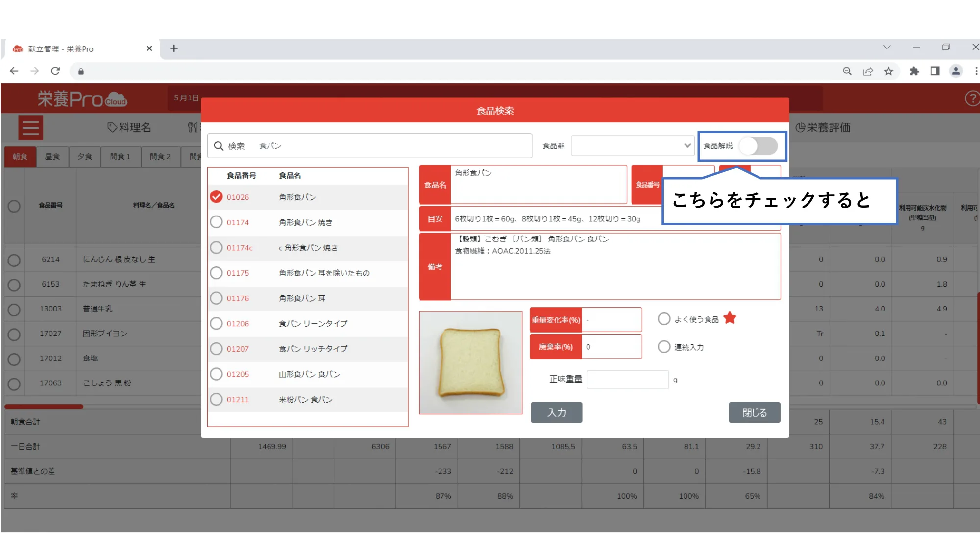
Task: Click the 正味重量 input field
Action: 628,380
